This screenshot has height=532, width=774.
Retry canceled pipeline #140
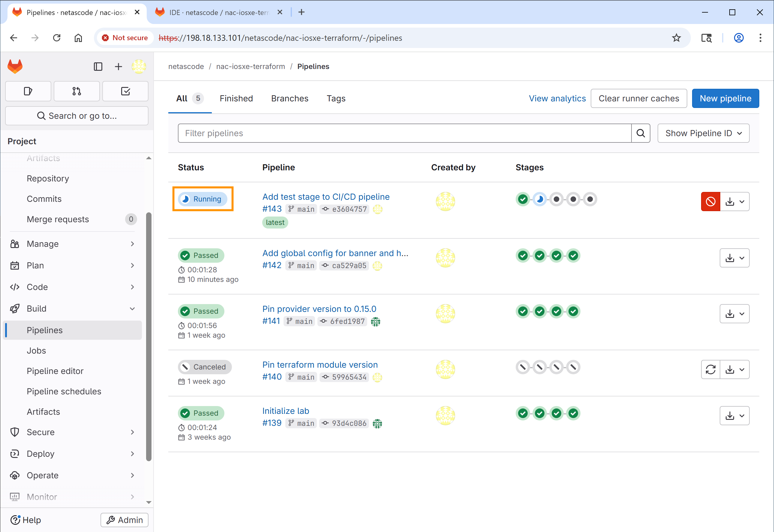pyautogui.click(x=710, y=369)
